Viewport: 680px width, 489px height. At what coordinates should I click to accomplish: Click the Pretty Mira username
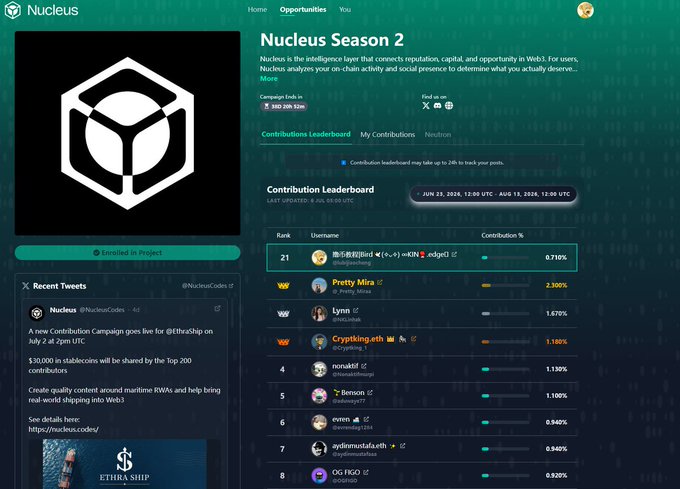click(x=353, y=282)
